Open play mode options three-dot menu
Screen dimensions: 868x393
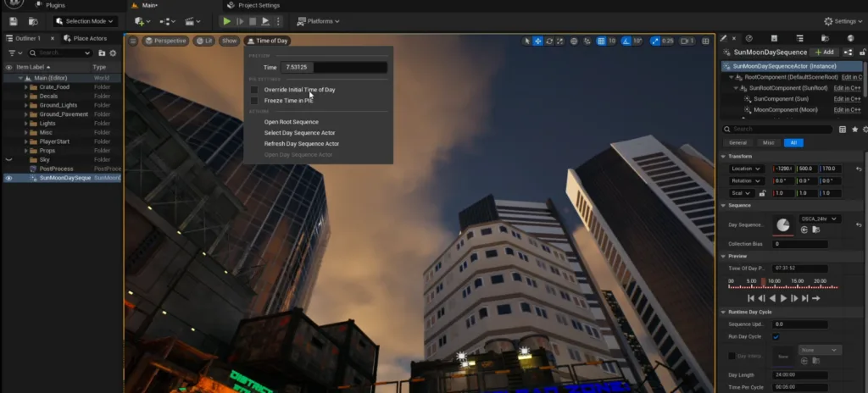point(278,21)
